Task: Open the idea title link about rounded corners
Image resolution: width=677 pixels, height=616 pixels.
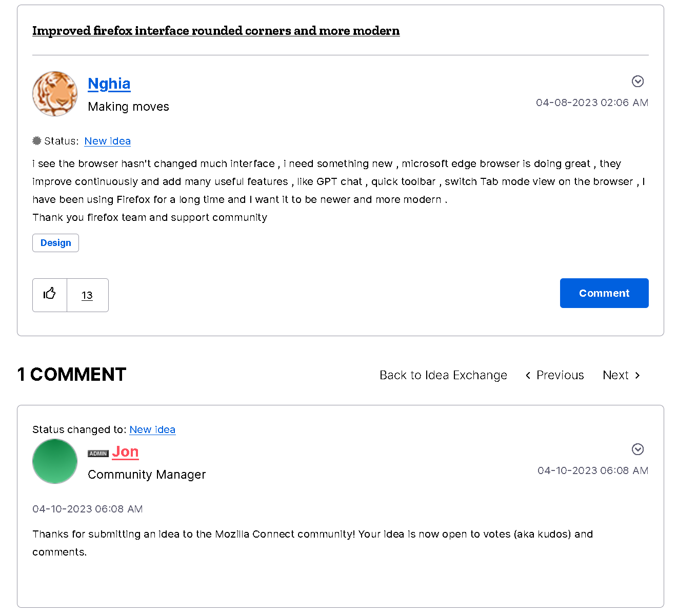Action: [216, 31]
